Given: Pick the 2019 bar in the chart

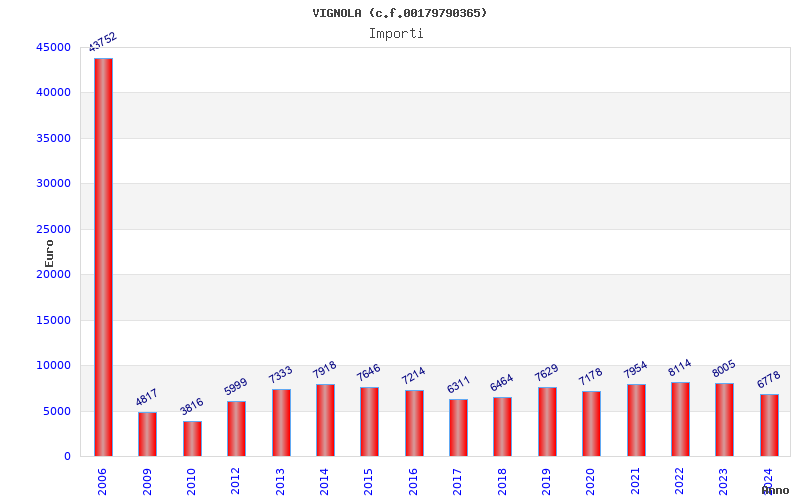Looking at the screenshot, I should (x=547, y=421).
